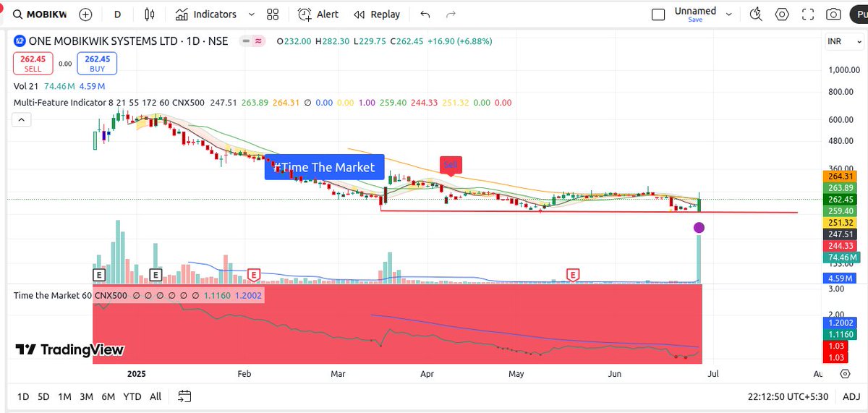Click the blue 1.2002 axis label
Viewport: 868px width, 413px height.
841,323
